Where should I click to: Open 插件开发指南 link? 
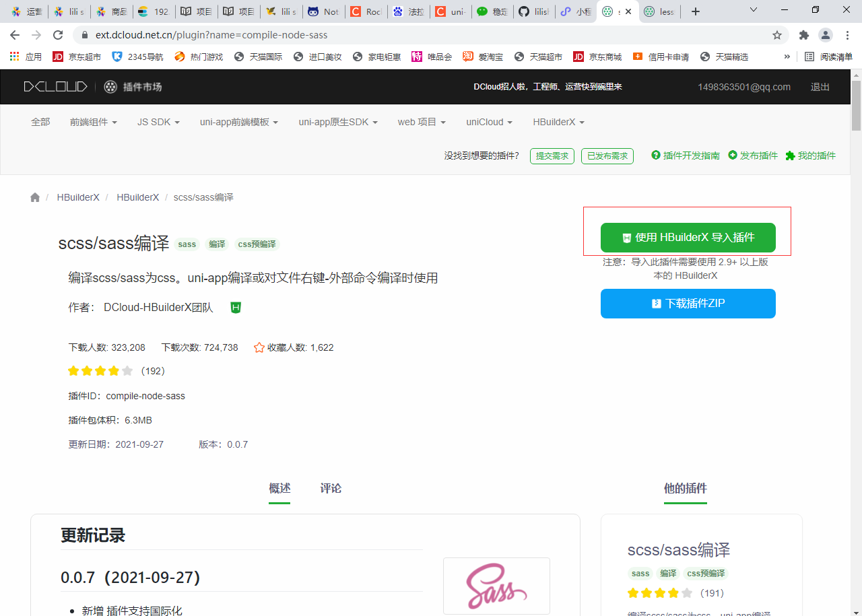pyautogui.click(x=686, y=156)
